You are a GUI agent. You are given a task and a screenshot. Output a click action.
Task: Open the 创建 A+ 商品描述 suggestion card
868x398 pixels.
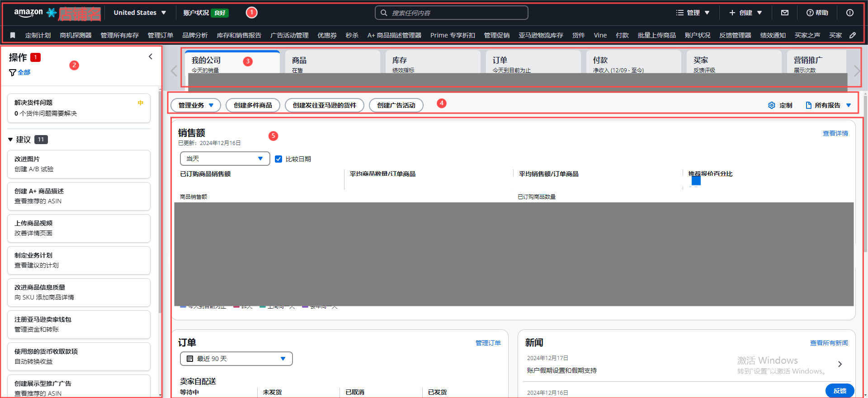(79, 196)
